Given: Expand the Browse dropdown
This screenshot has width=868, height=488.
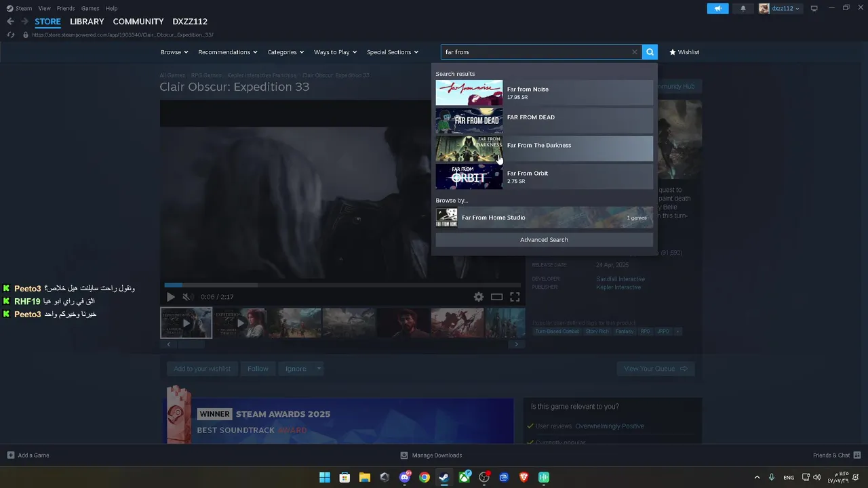Looking at the screenshot, I should point(174,52).
